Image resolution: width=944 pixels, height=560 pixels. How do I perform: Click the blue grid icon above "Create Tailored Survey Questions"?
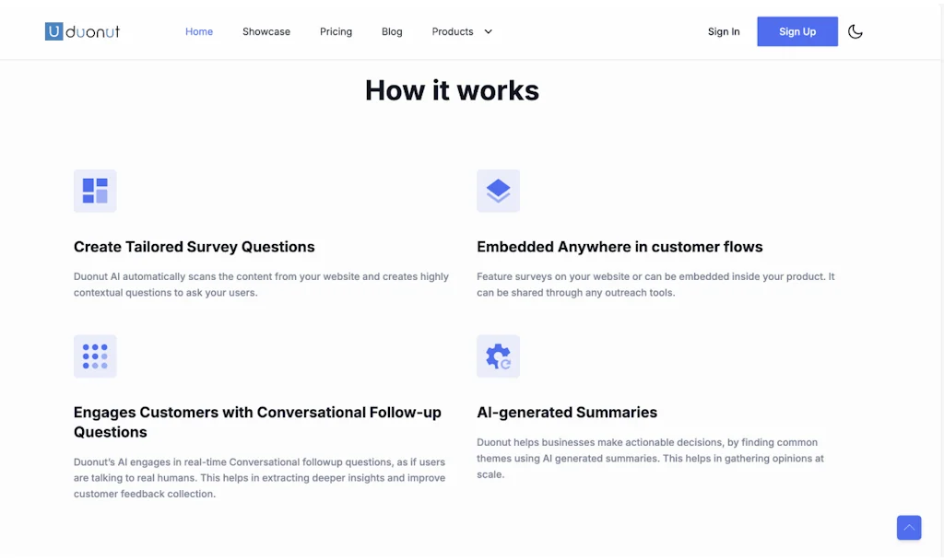95,190
